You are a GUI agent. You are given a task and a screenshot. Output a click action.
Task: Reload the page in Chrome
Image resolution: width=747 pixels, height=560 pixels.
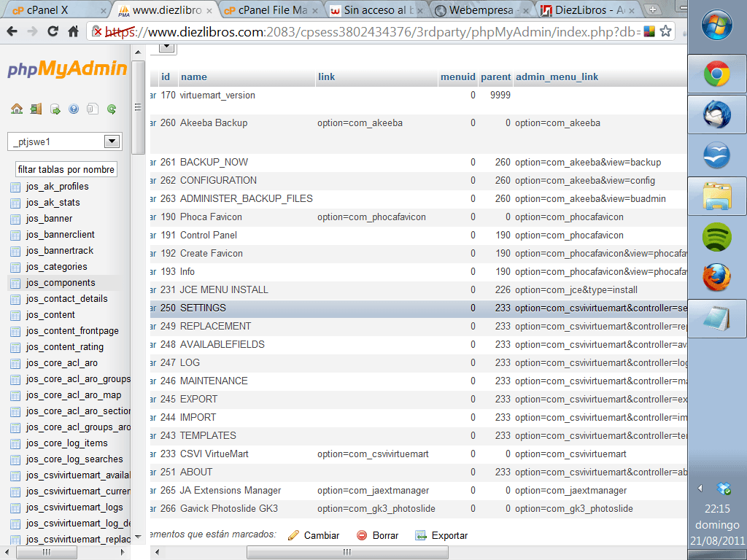coord(53,32)
